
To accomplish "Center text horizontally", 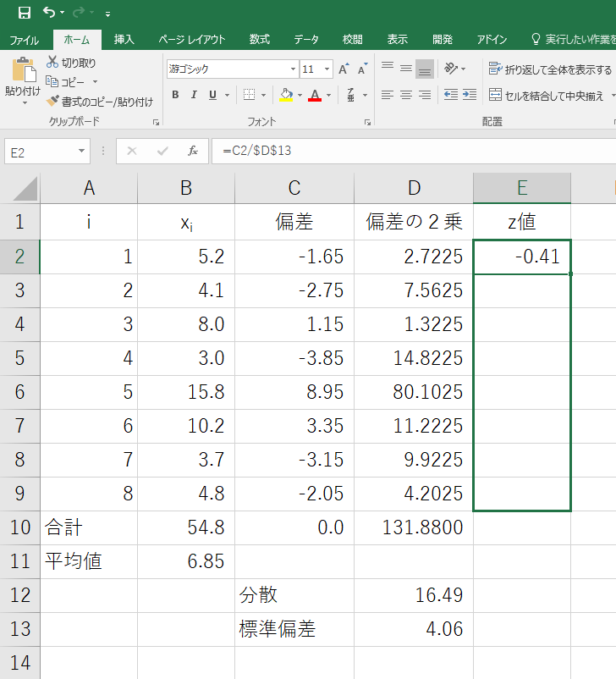I will 406,95.
